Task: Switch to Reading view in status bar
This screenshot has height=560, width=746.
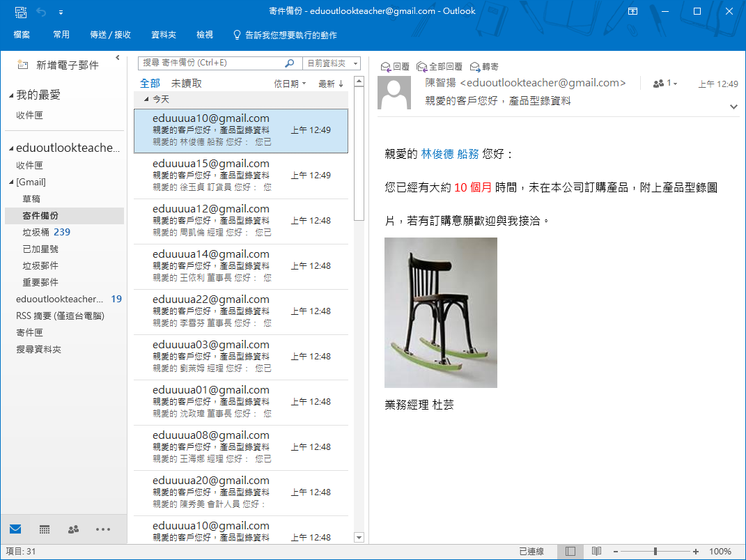Action: (596, 551)
